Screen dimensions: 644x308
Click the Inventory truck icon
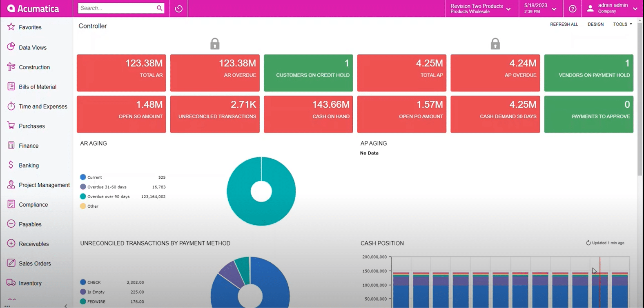point(11,283)
